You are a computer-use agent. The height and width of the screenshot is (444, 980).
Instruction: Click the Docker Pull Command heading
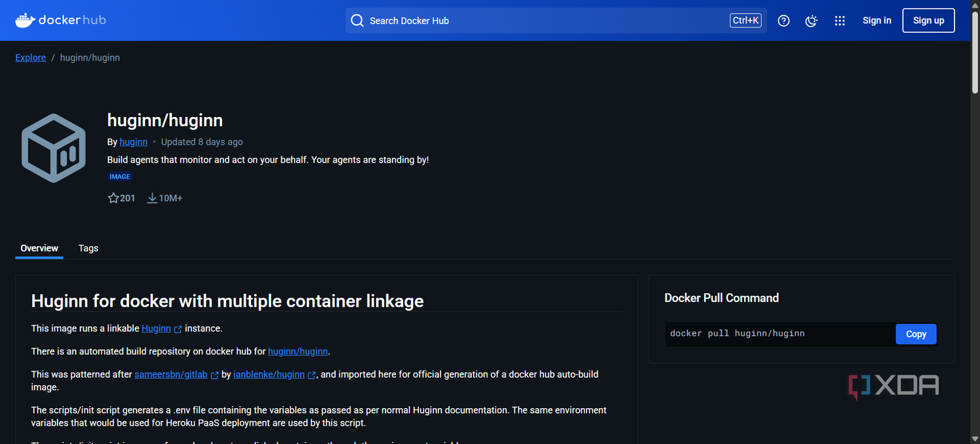pos(722,298)
